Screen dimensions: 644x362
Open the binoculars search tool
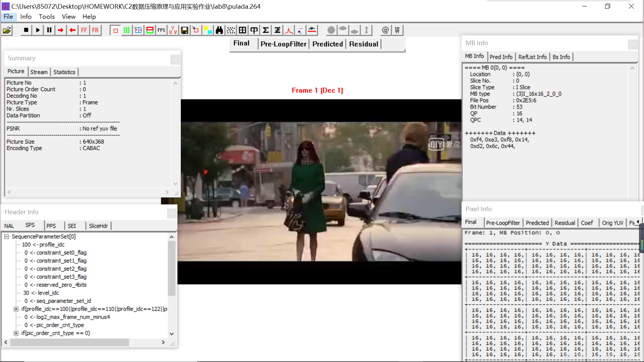(x=219, y=31)
